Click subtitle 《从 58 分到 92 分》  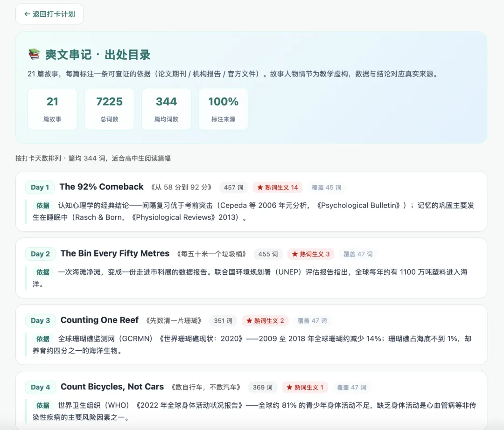[x=181, y=187]
